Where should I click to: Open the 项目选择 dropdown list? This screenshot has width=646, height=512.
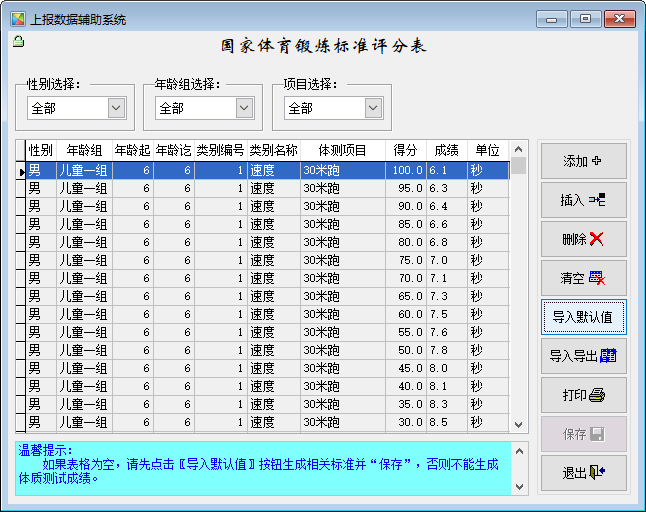373,108
